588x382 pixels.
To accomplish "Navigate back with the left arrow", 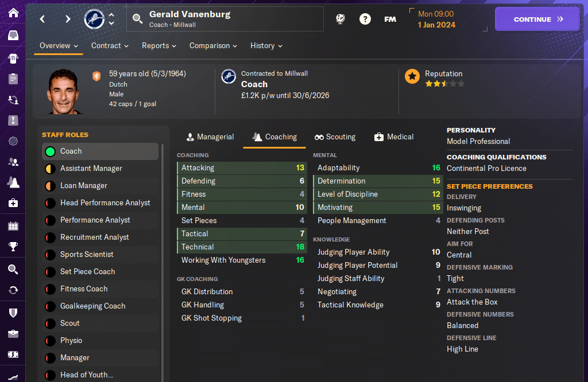I will coord(42,19).
